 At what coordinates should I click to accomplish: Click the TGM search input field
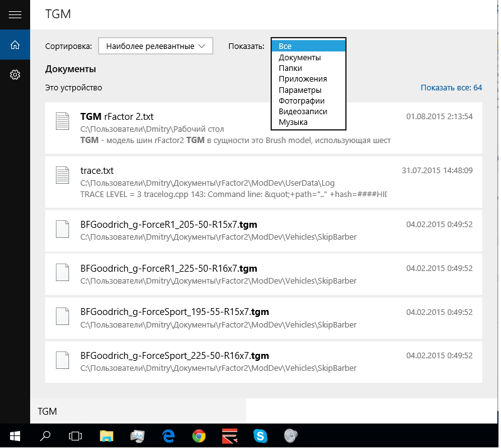click(138, 412)
